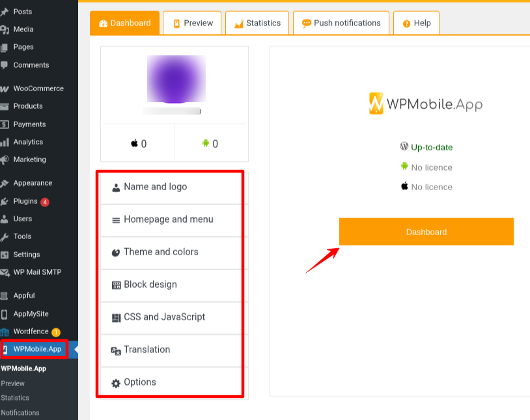
Task: Click the CSS and JavaScript icon
Action: coord(117,318)
